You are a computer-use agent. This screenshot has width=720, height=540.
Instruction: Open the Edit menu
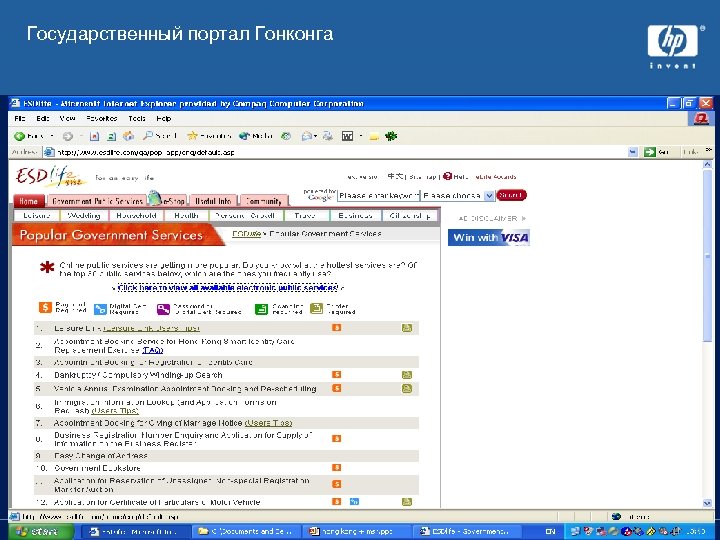43,118
